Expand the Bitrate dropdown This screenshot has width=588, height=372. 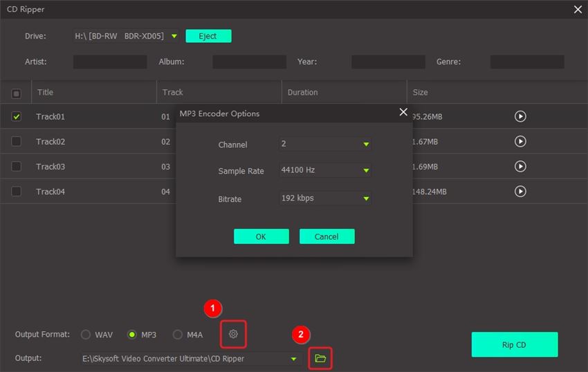(x=366, y=198)
